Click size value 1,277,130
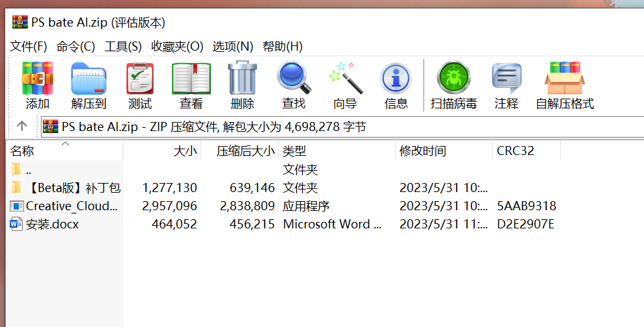The image size is (644, 327). pos(170,188)
